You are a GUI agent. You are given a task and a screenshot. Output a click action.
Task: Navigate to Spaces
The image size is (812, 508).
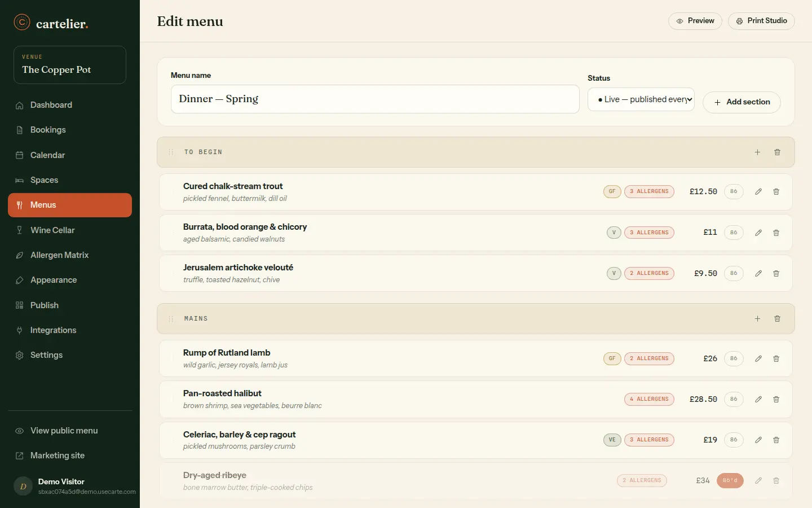pyautogui.click(x=70, y=180)
